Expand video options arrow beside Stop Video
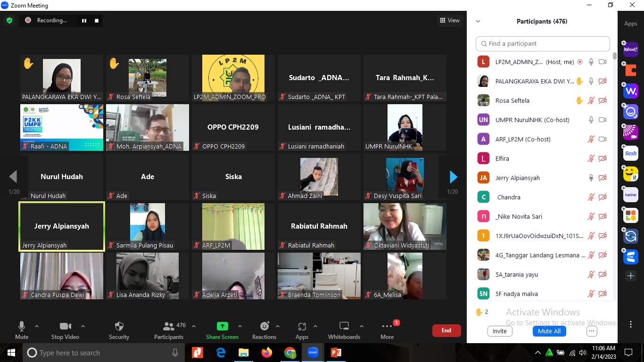The width and height of the screenshot is (644, 362). [x=83, y=326]
